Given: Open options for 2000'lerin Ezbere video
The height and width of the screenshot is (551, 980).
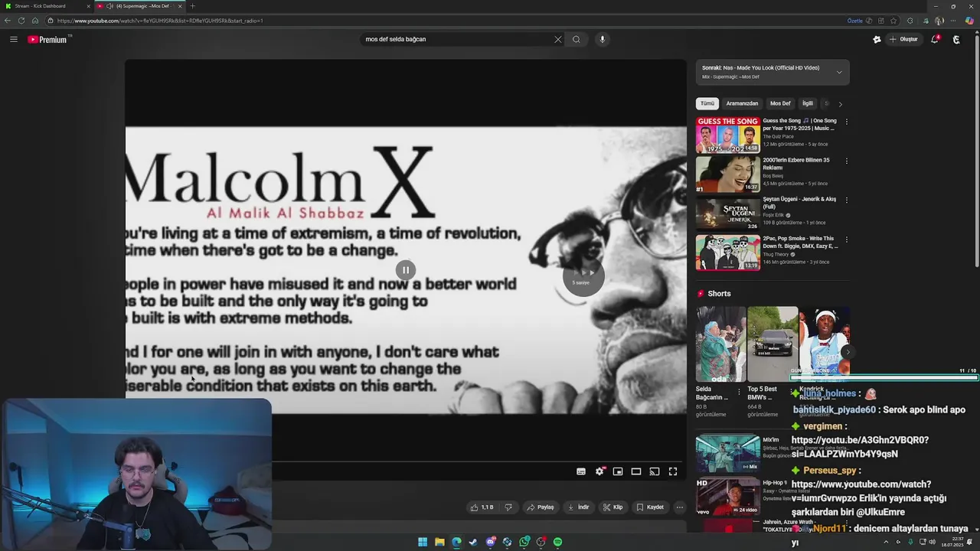Looking at the screenshot, I should (846, 161).
